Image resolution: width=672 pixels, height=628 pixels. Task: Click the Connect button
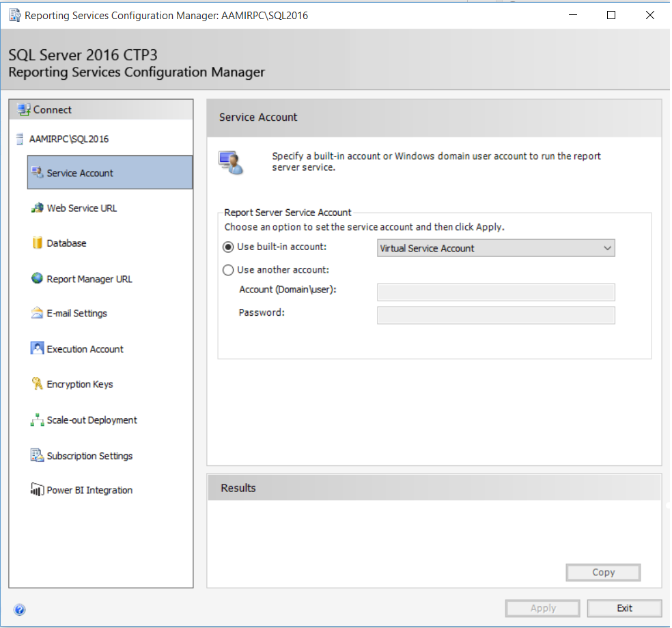[101, 110]
